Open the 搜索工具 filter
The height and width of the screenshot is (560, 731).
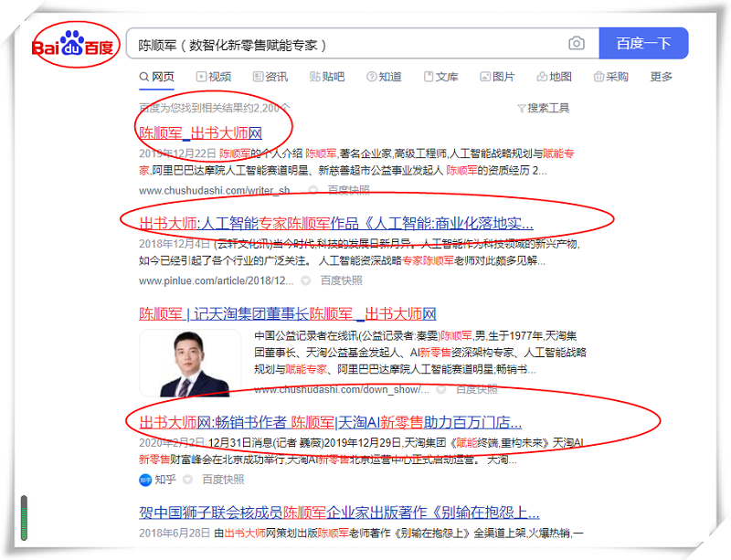pyautogui.click(x=543, y=108)
